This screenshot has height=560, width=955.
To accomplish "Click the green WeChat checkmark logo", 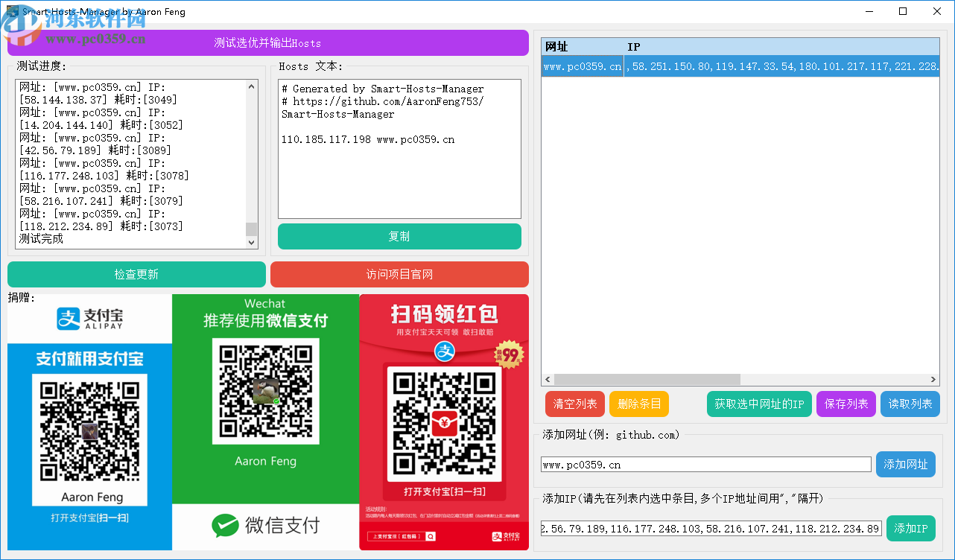I will 224,525.
